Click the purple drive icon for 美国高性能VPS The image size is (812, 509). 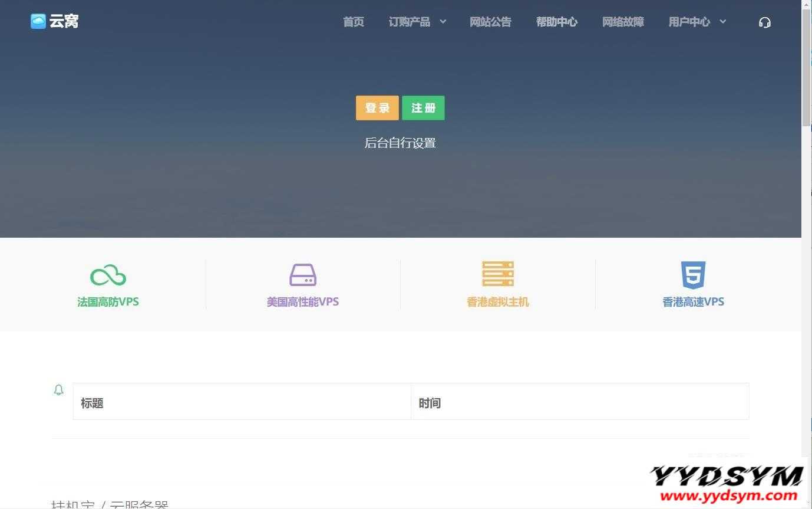coord(303,275)
